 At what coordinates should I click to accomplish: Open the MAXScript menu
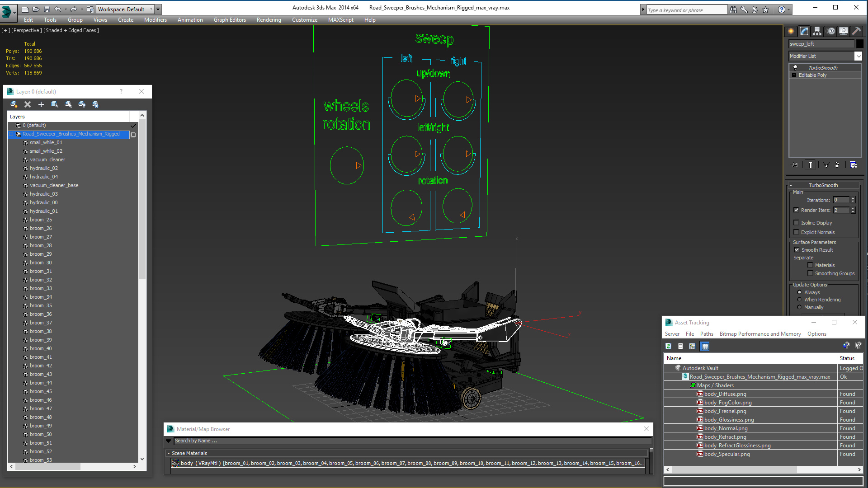(341, 20)
